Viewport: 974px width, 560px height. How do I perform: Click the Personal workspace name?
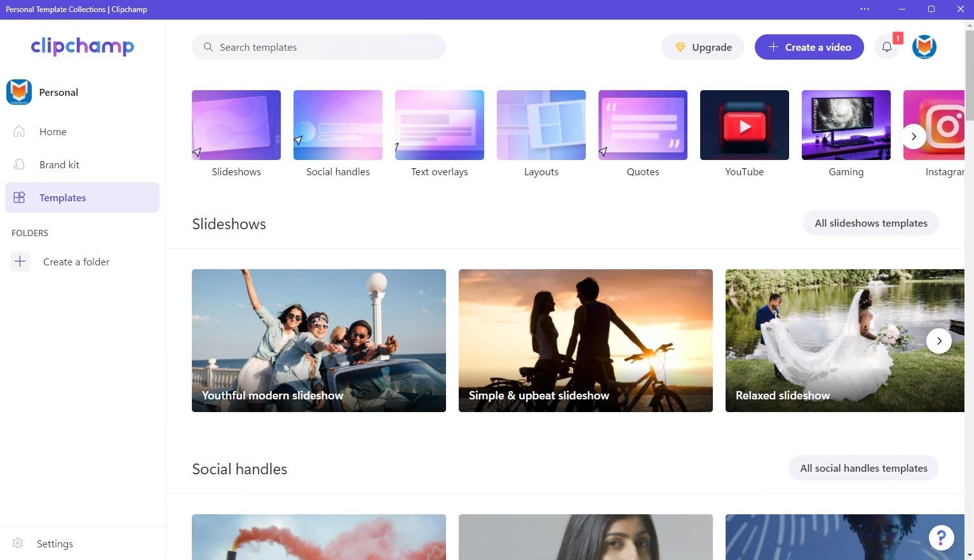coord(58,92)
